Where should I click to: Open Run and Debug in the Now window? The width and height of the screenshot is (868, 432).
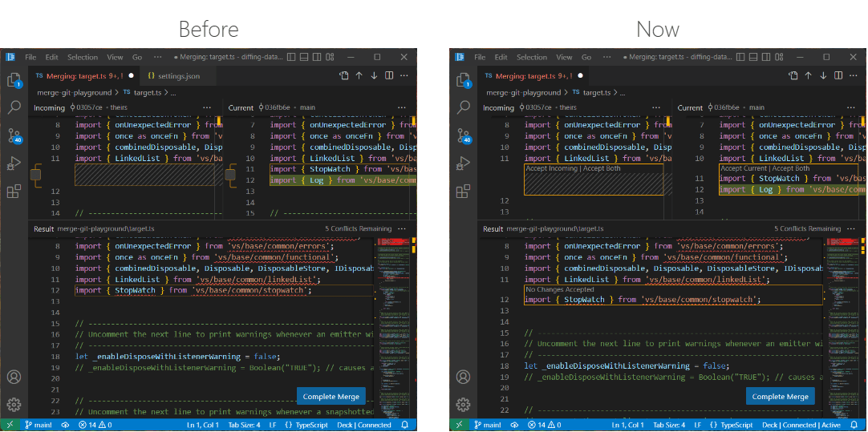pos(463,164)
